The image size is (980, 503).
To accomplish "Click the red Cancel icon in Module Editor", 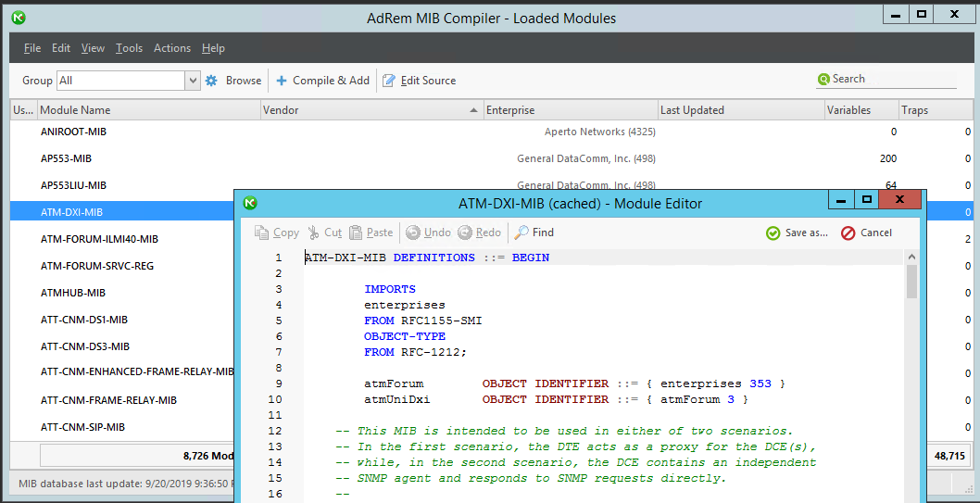I will [848, 233].
